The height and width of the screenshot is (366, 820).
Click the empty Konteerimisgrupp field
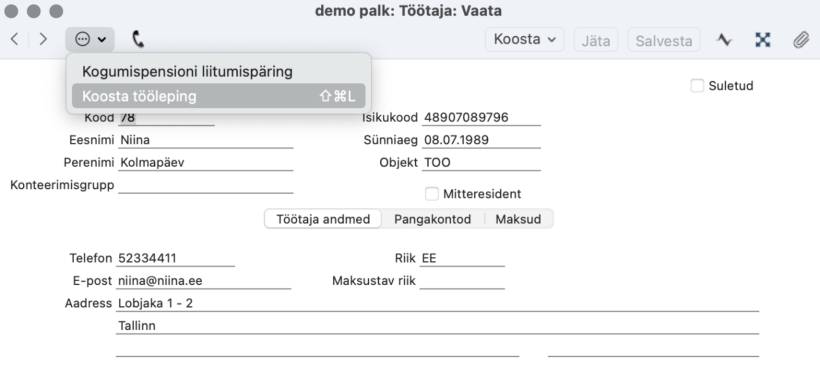coord(206,185)
